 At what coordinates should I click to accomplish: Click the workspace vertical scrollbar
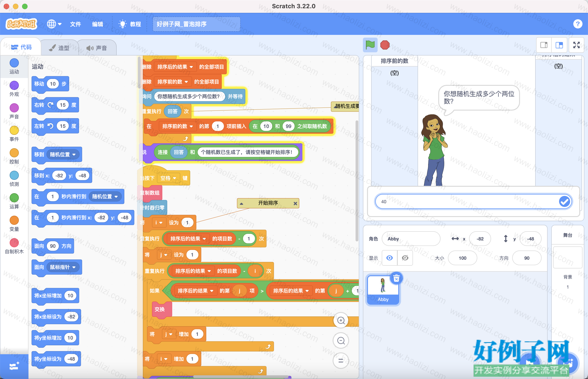click(x=357, y=181)
